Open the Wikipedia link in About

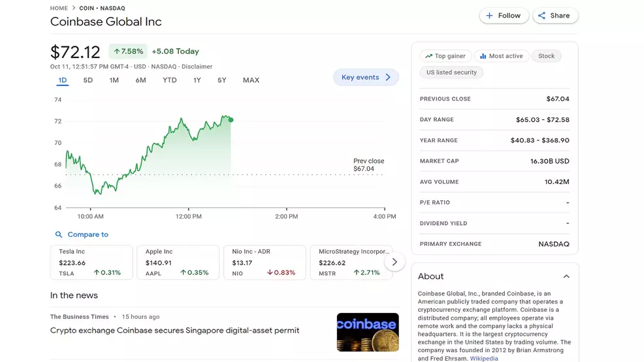[484, 358]
